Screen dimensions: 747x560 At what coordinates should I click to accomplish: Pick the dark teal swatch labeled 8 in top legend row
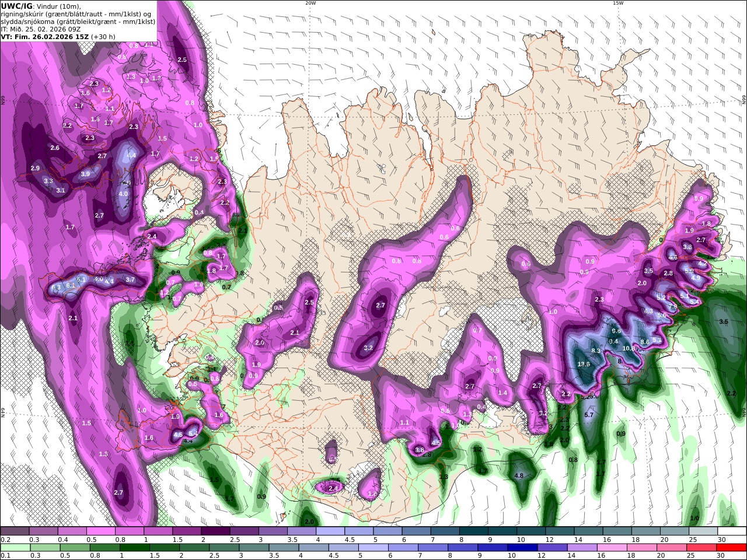tap(474, 531)
